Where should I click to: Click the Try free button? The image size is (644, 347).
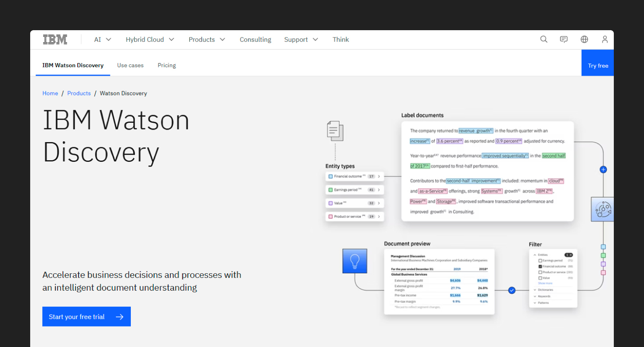598,63
